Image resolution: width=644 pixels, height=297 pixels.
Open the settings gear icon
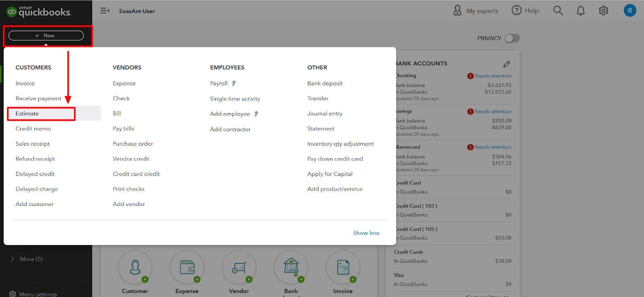(603, 10)
